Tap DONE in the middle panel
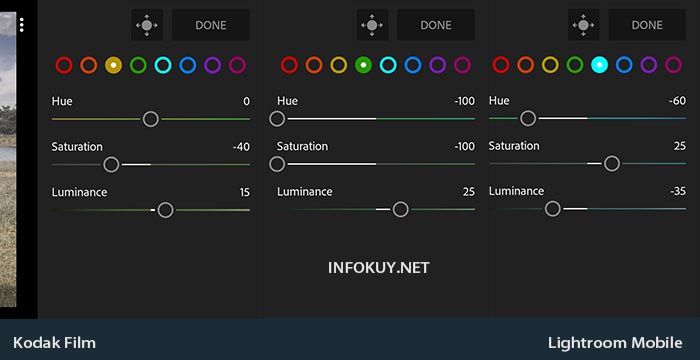The height and width of the screenshot is (360, 700). [436, 25]
